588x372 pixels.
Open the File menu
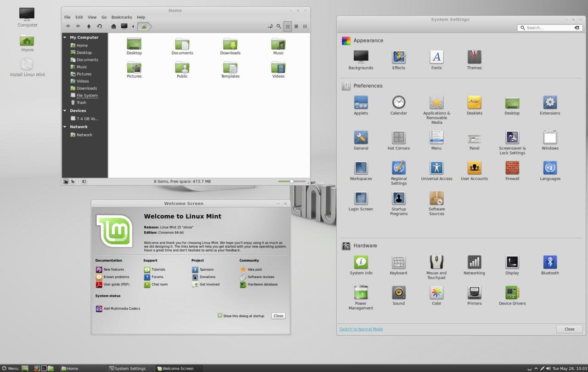(x=67, y=17)
